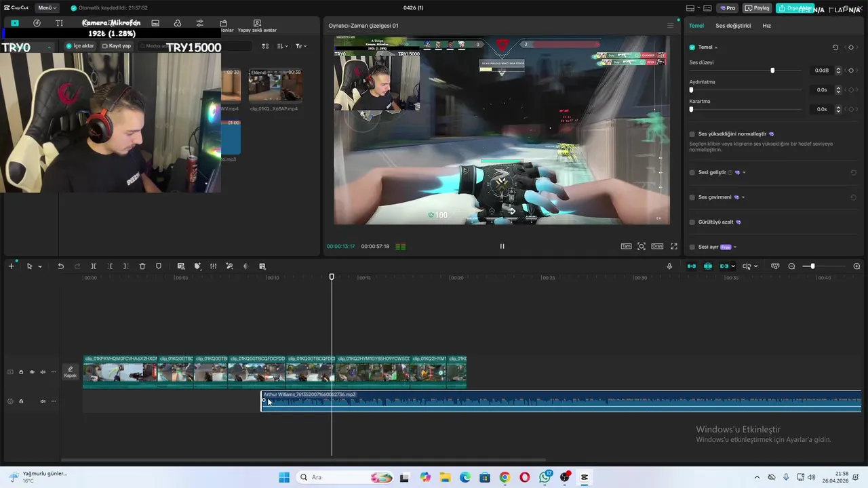Select the Text tool icon in top toolbar

tap(59, 23)
